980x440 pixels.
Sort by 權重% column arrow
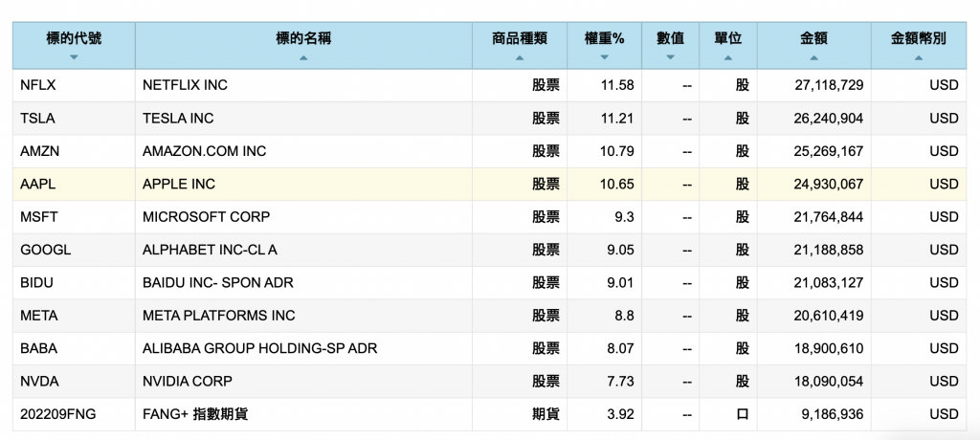[x=604, y=57]
